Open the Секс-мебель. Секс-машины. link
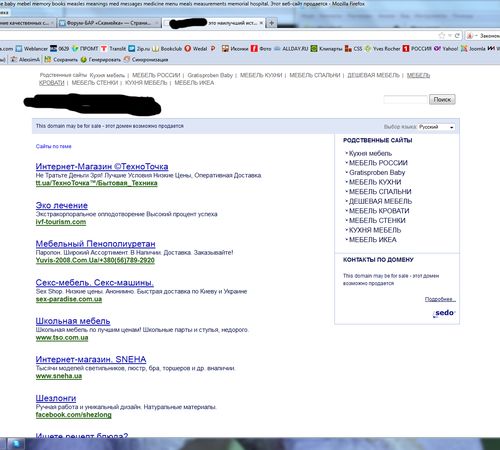 click(x=95, y=283)
